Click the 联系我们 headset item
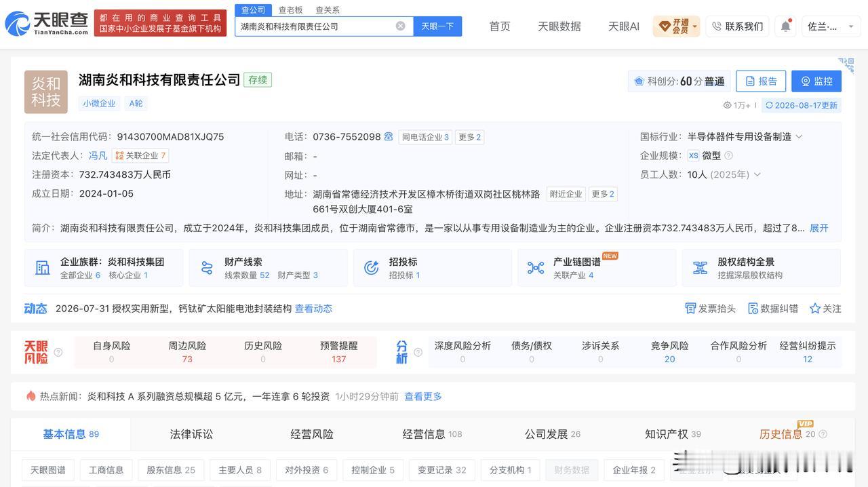Screen dimensions: 868x487 737,26
